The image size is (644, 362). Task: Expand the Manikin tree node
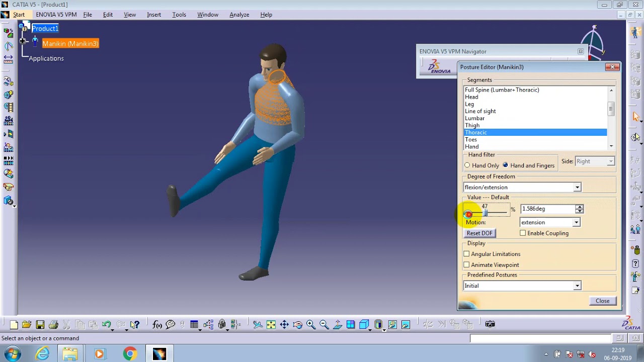click(23, 41)
